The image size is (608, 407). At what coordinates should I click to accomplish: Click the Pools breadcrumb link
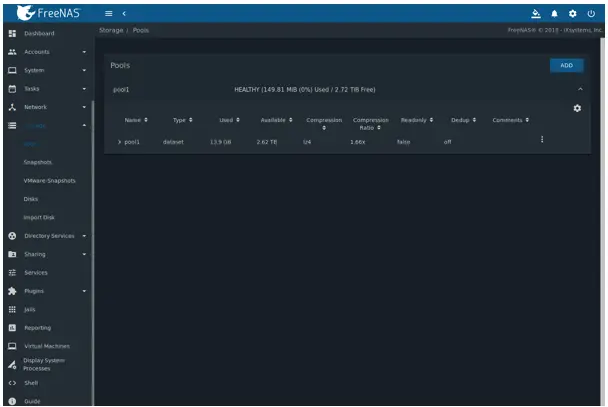coord(141,30)
